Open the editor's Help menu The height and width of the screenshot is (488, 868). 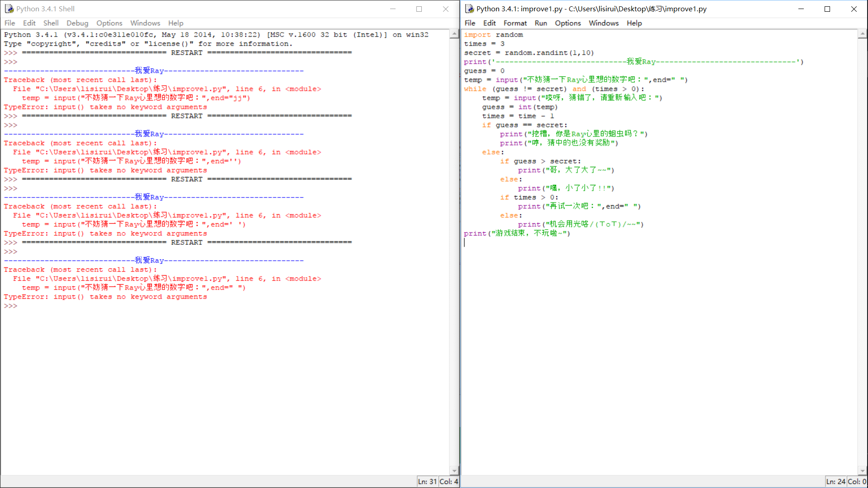634,23
